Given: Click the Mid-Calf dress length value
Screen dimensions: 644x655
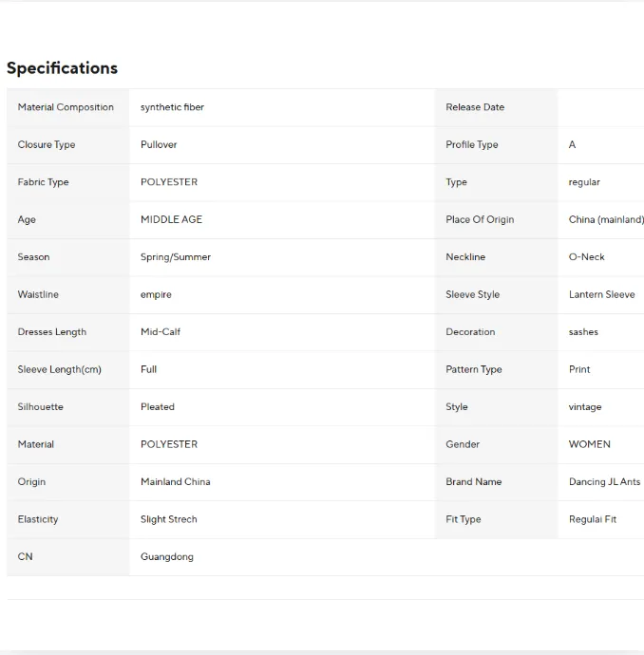Looking at the screenshot, I should [x=161, y=331].
